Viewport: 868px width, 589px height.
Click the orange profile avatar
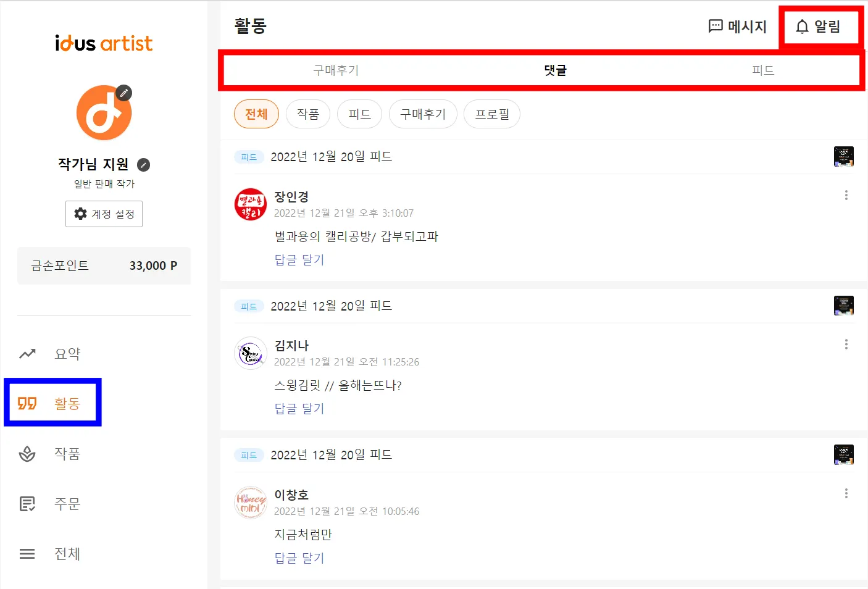pos(104,113)
